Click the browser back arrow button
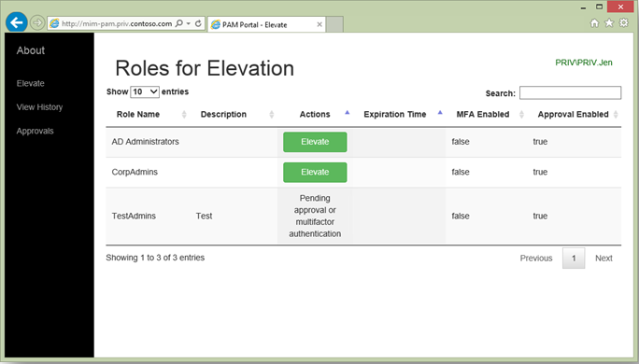639x364 pixels. [x=17, y=22]
